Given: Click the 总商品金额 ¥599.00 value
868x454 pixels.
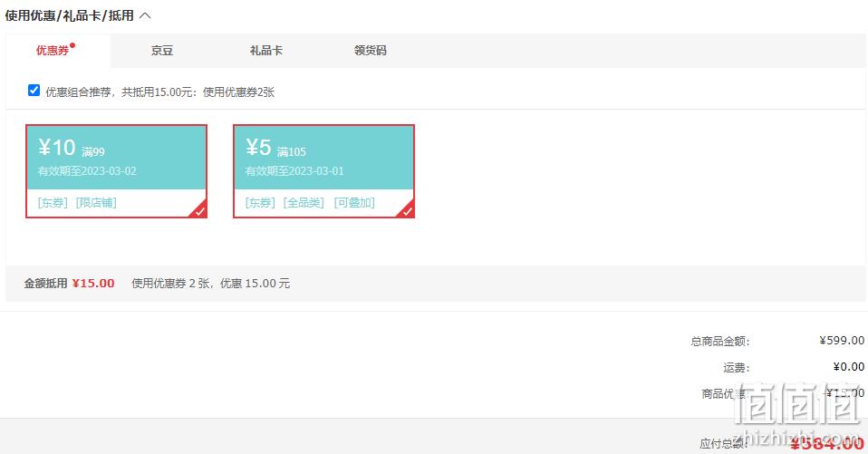Looking at the screenshot, I should [x=842, y=341].
